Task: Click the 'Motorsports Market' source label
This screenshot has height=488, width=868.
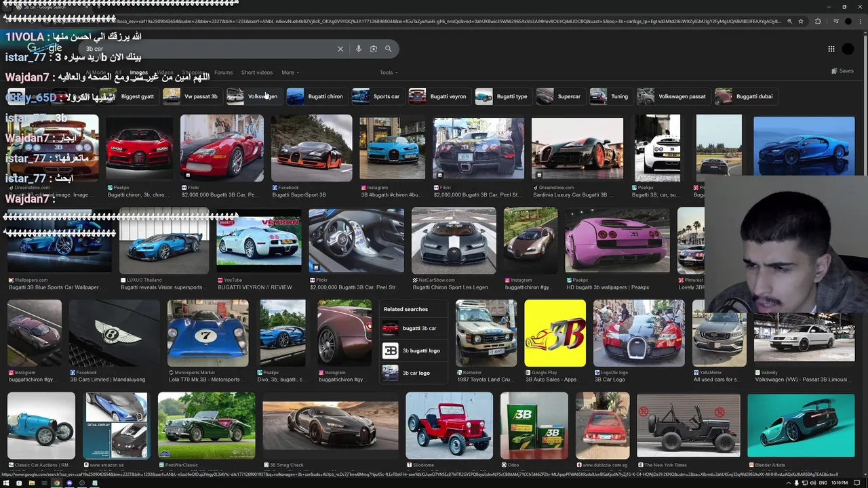Action: coord(195,372)
